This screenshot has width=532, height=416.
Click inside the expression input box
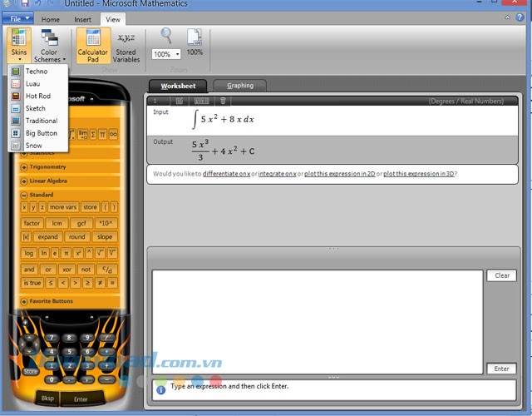click(316, 321)
